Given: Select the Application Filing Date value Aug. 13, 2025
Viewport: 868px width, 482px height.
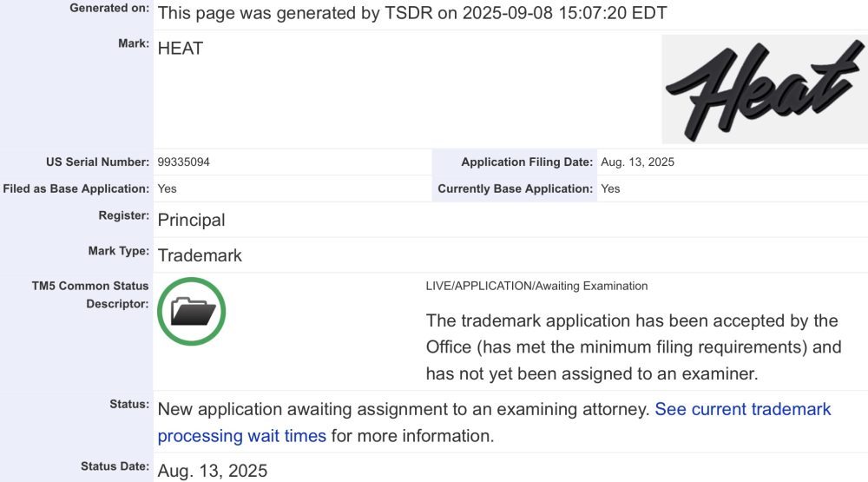Looking at the screenshot, I should coord(638,162).
